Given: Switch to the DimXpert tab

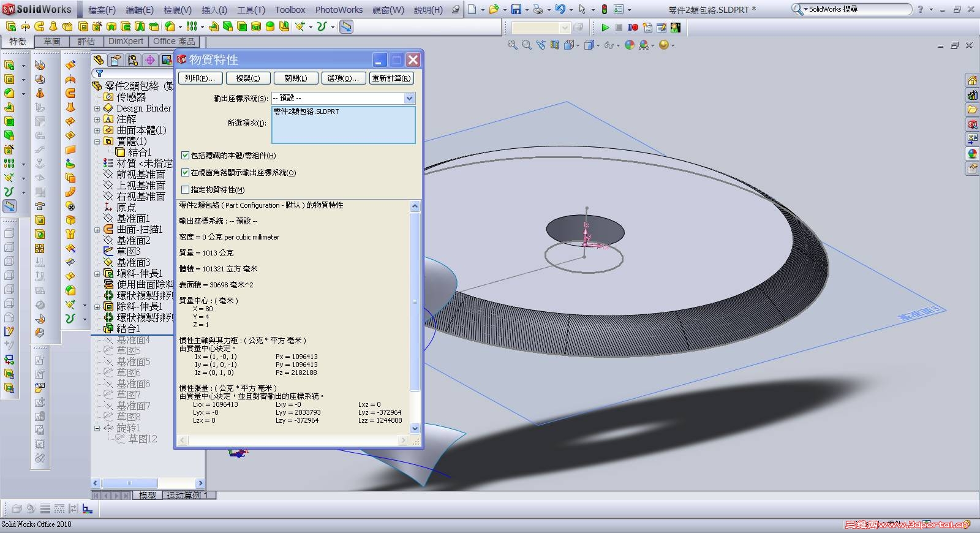Looking at the screenshot, I should tap(126, 42).
